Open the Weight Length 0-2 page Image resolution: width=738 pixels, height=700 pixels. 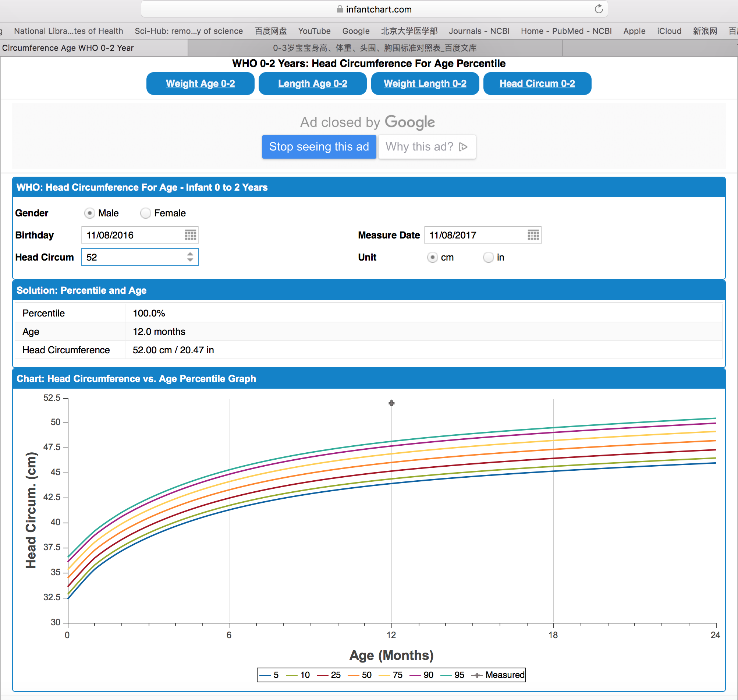click(x=425, y=84)
